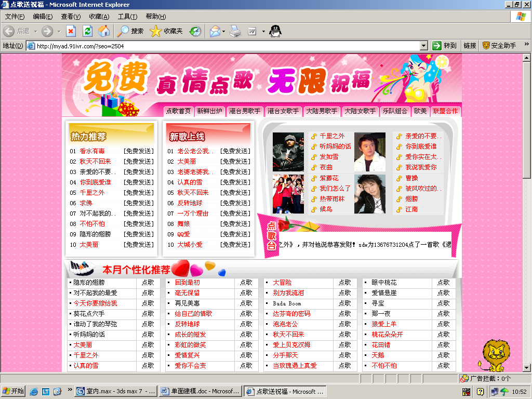Click the girl group photo thumbnail
This screenshot has width=532, height=399.
coord(288,194)
